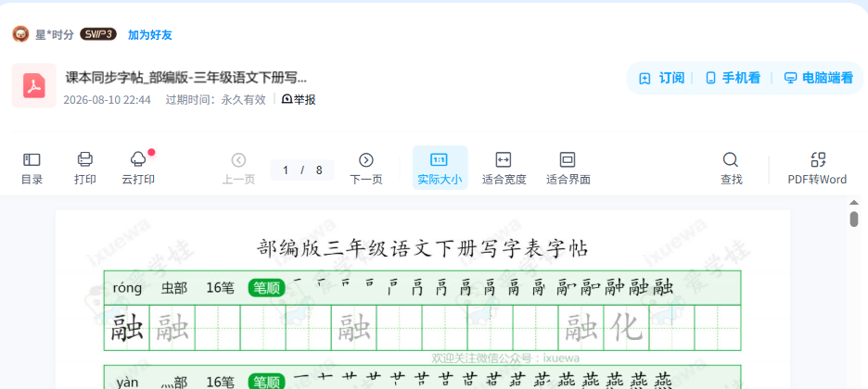The width and height of the screenshot is (868, 389).
Task: Select 适合界面 fit page view
Action: click(x=568, y=168)
